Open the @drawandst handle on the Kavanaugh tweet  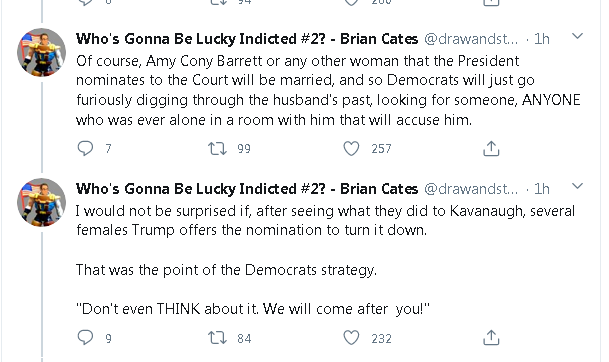(x=471, y=189)
